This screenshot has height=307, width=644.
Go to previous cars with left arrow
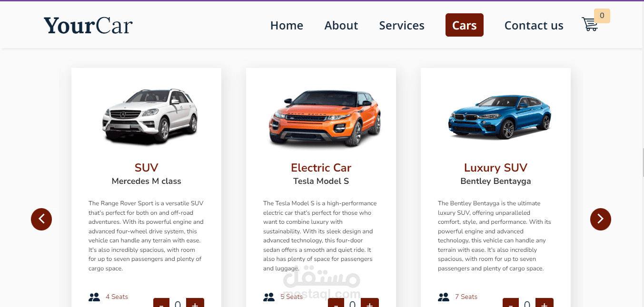[x=41, y=219]
